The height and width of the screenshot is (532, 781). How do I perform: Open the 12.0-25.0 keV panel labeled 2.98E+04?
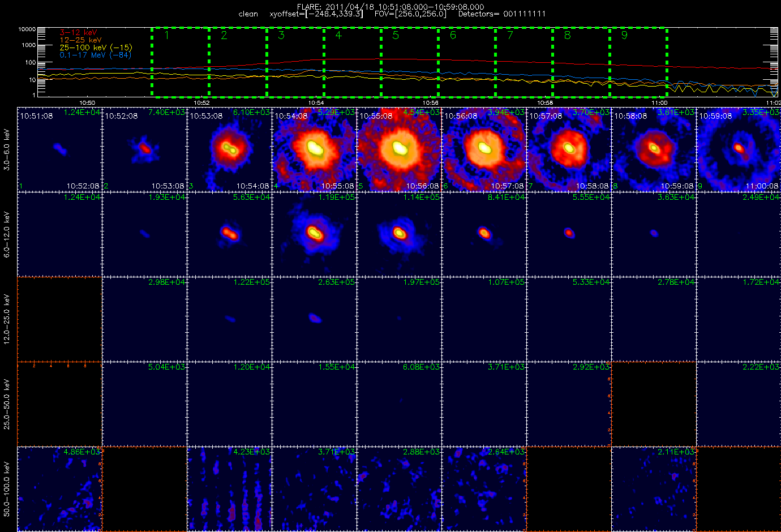coord(144,319)
